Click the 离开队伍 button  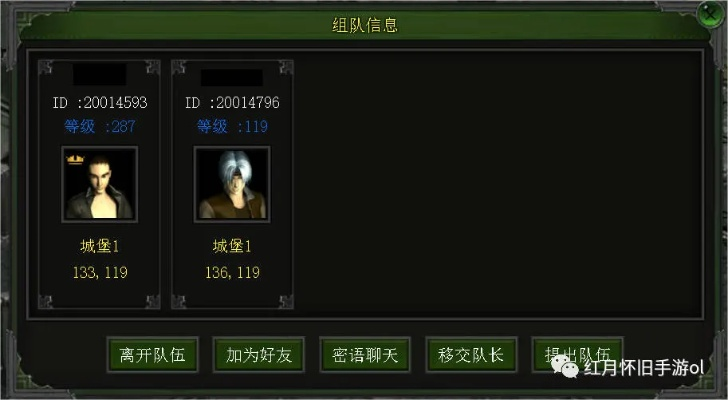coord(153,355)
